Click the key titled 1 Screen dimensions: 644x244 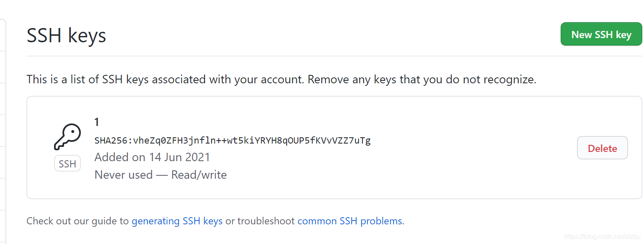tap(96, 122)
